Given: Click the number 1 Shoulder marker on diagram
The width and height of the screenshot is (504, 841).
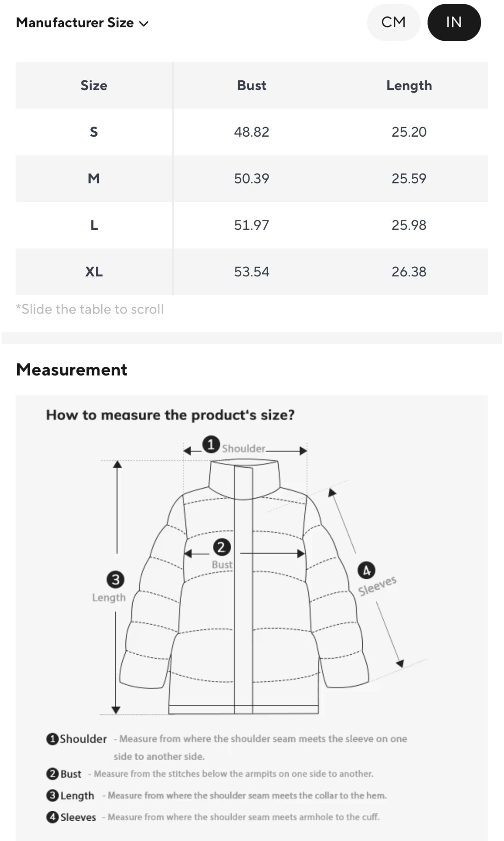Looking at the screenshot, I should [x=211, y=445].
